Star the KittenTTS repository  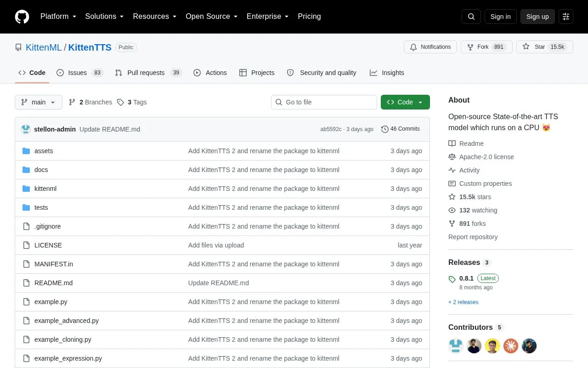[545, 47]
